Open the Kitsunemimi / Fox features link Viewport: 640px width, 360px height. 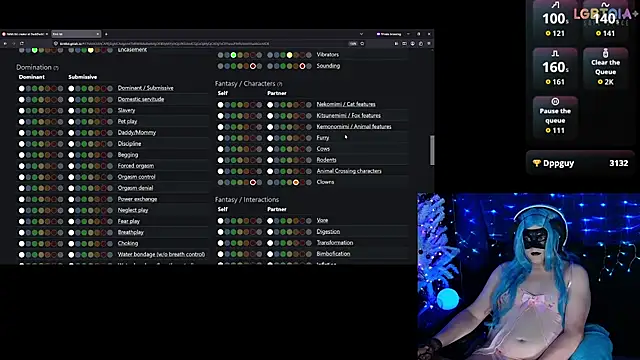pyautogui.click(x=349, y=116)
